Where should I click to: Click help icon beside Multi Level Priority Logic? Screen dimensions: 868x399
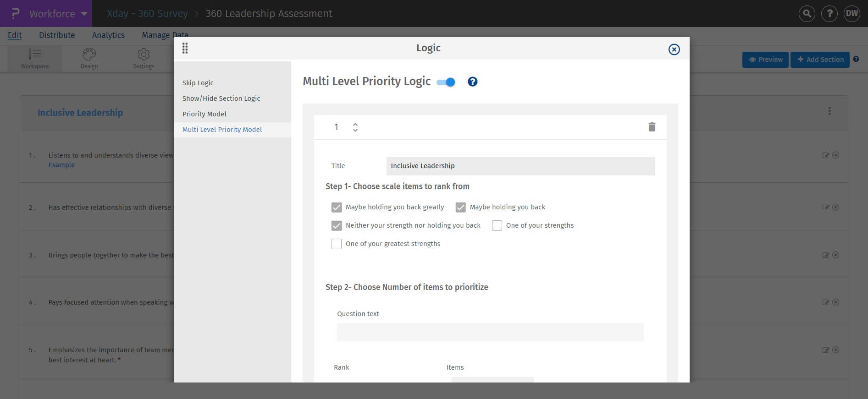[472, 82]
